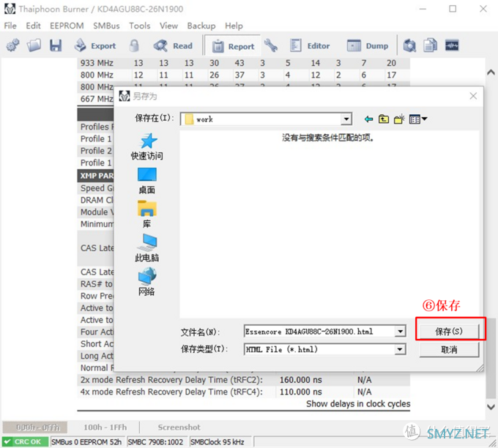Create a new folder in the save dialog
The image size is (498, 448).
click(399, 119)
